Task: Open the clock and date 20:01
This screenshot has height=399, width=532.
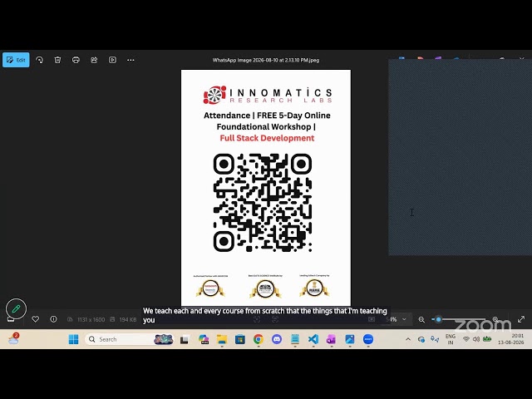Action: click(511, 339)
